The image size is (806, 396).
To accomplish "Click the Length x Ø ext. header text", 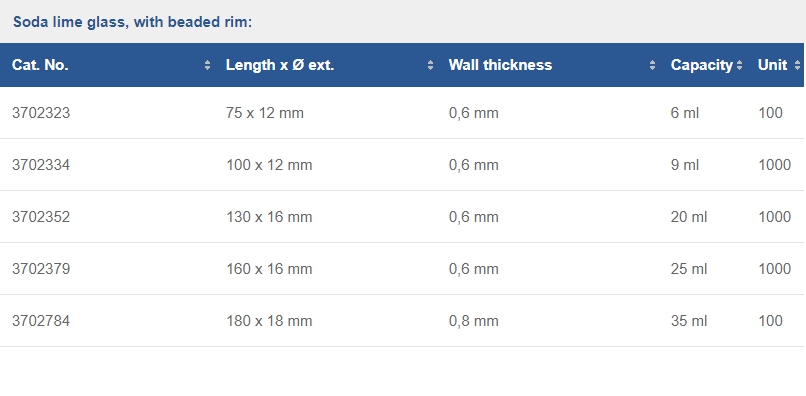I will [280, 65].
